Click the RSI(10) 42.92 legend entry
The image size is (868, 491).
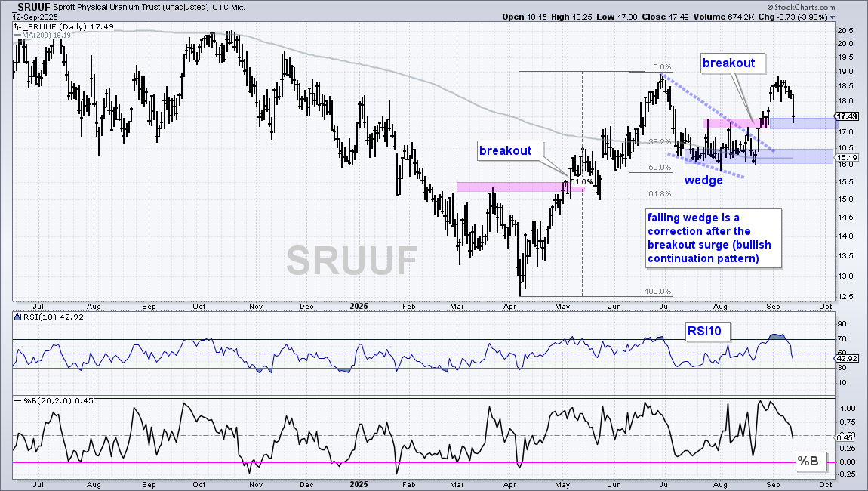49,317
